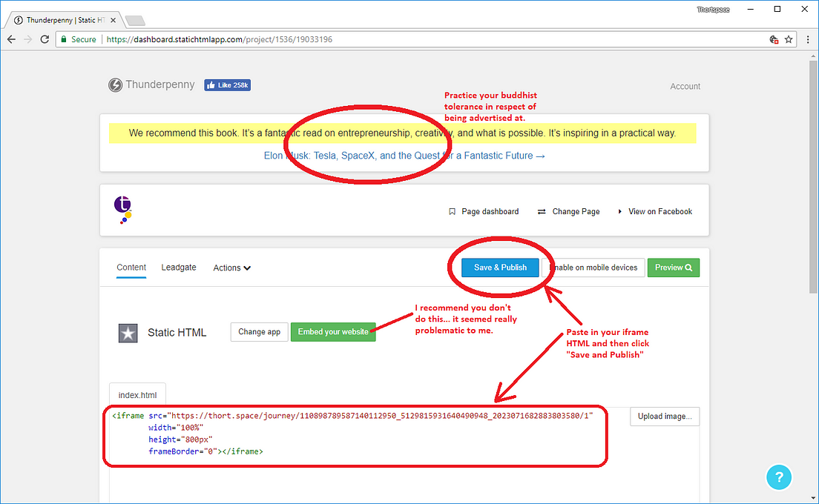Switch to the Content tab
Viewport: 819px width, 504px height.
tap(131, 267)
